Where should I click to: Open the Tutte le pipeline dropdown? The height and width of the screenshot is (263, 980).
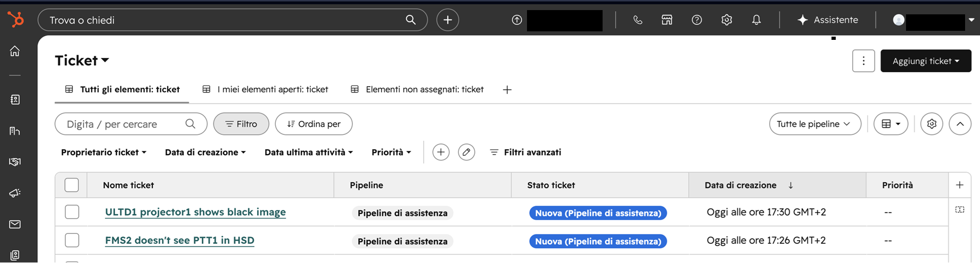[x=815, y=124]
